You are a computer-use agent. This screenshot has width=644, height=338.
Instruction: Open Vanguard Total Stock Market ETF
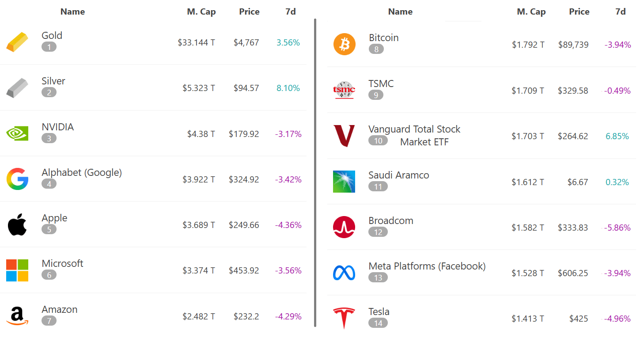click(414, 129)
